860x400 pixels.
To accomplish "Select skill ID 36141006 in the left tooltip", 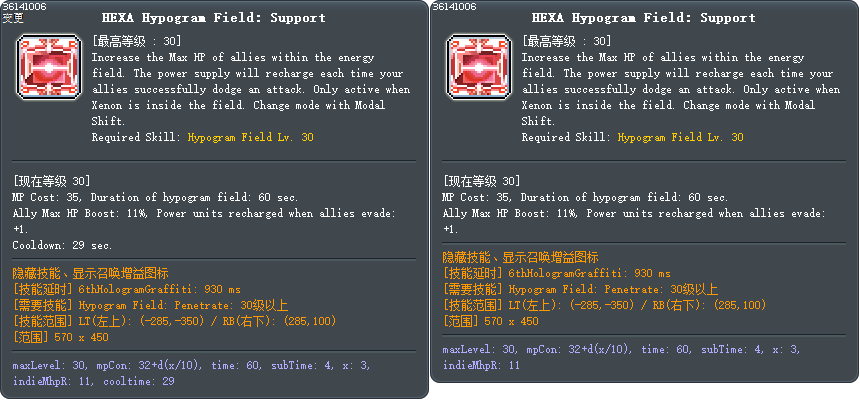I will tap(23, 7).
